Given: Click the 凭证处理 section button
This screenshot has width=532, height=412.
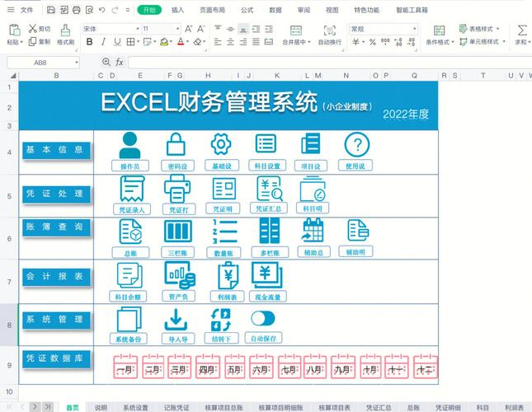Looking at the screenshot, I should [x=56, y=194].
